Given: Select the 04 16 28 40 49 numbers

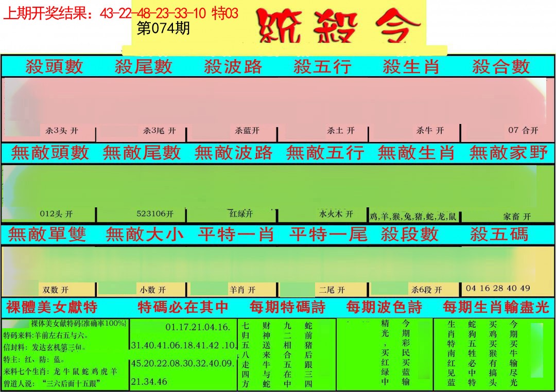Looking at the screenshot, I should pos(497,288).
